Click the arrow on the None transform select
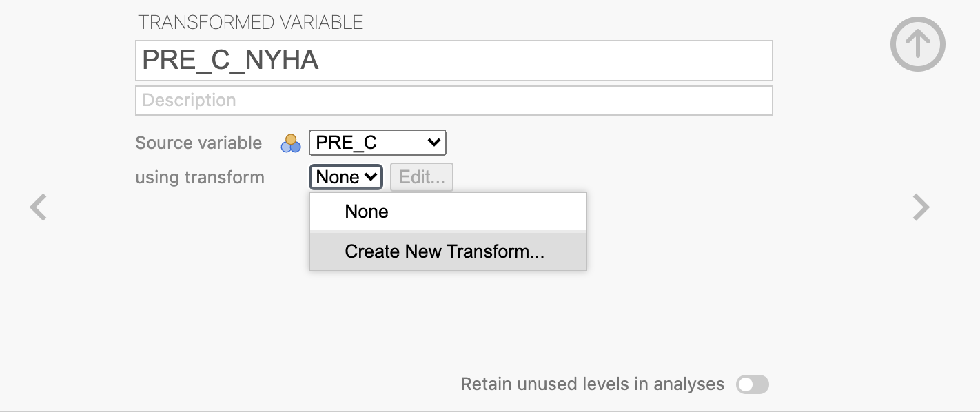Screen dimensions: 980x412 [x=371, y=177]
